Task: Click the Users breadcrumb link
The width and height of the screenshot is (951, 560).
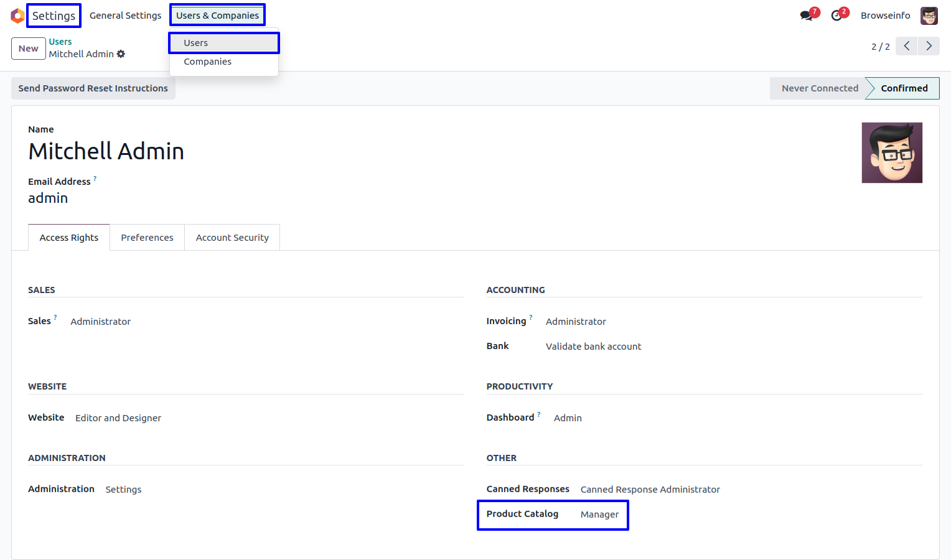Action: 60,42
